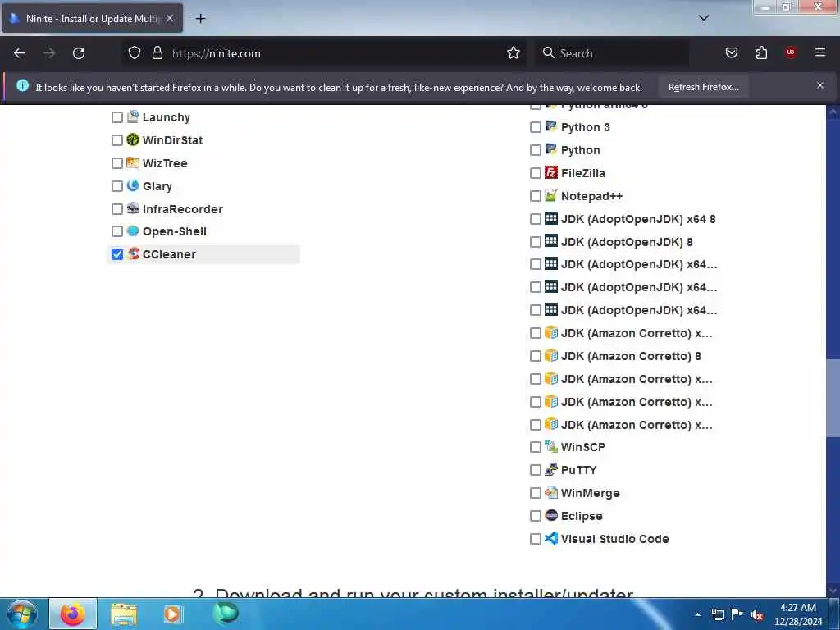Click the muted volume tray icon

click(x=756, y=615)
